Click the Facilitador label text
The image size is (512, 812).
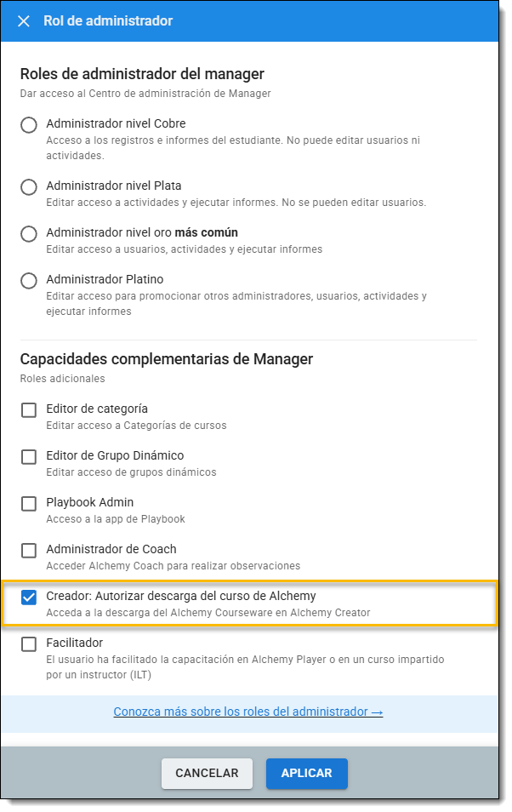pos(74,643)
